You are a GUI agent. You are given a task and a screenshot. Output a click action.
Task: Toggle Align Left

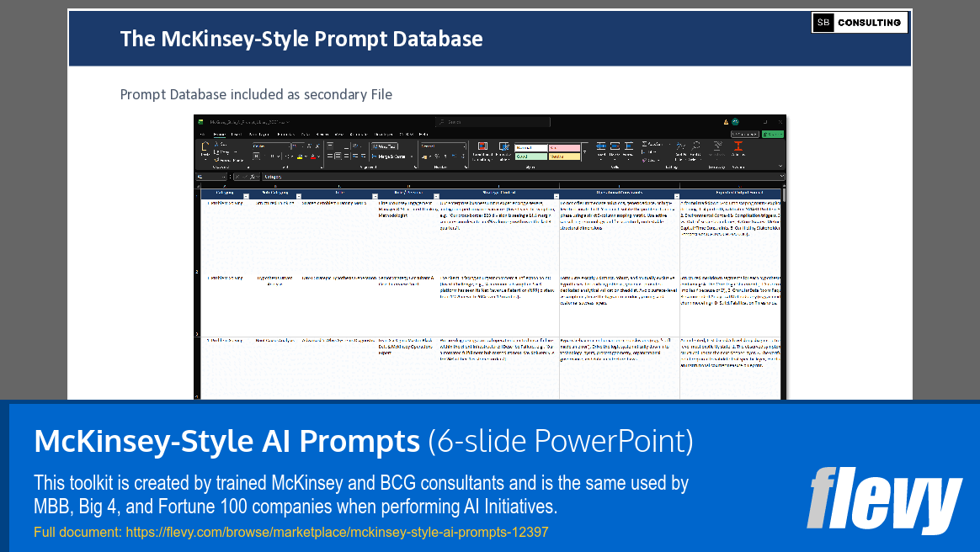(x=329, y=157)
